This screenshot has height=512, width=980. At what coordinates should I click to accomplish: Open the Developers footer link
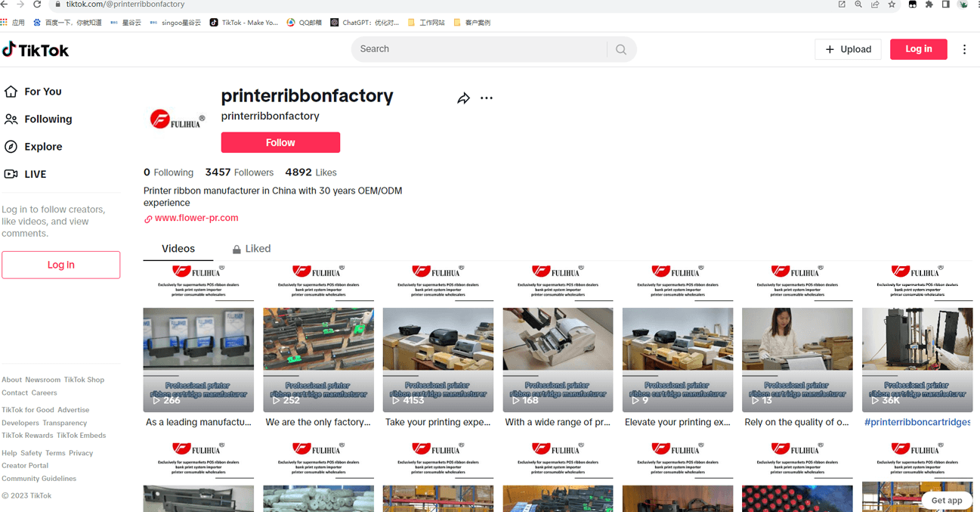pos(20,423)
